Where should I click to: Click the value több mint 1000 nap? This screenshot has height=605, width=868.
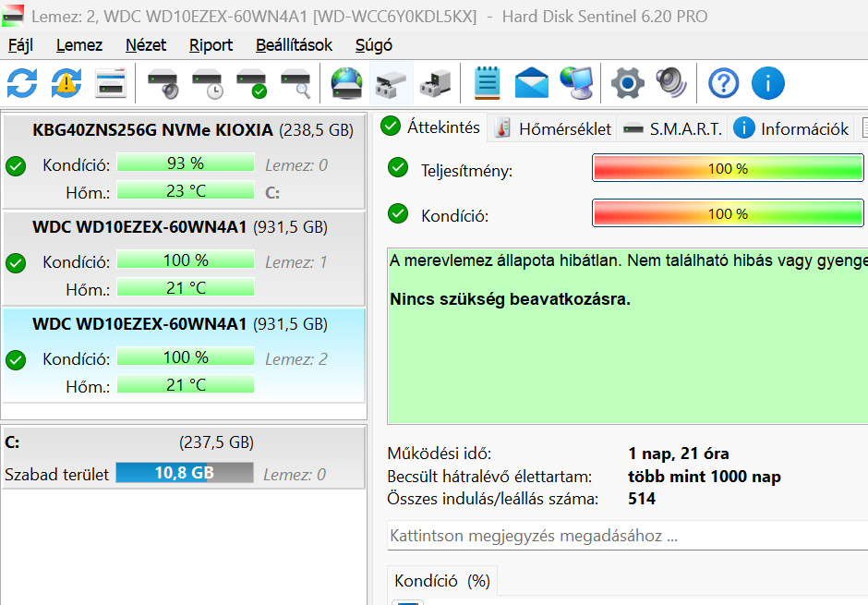coord(705,477)
